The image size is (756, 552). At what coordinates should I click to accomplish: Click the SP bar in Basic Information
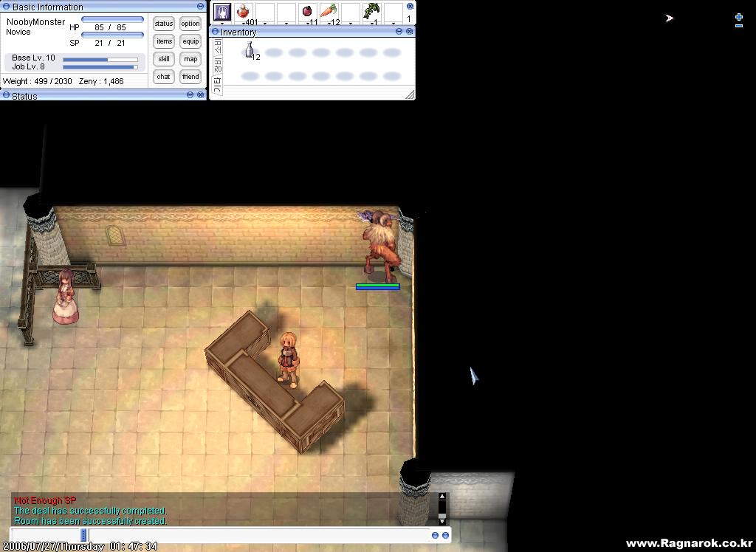[112, 35]
